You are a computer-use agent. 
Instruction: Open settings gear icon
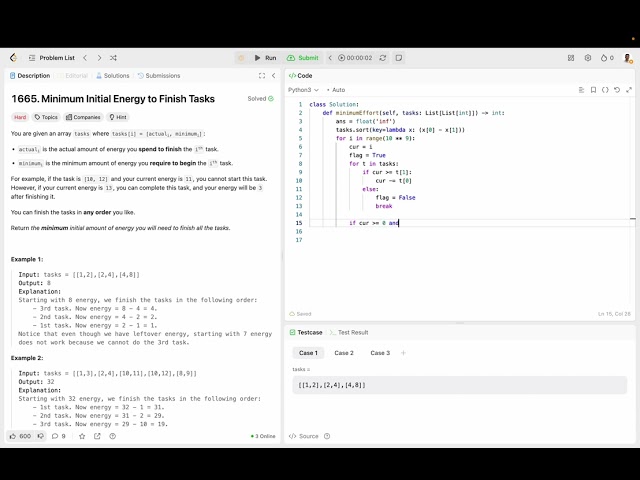click(588, 58)
